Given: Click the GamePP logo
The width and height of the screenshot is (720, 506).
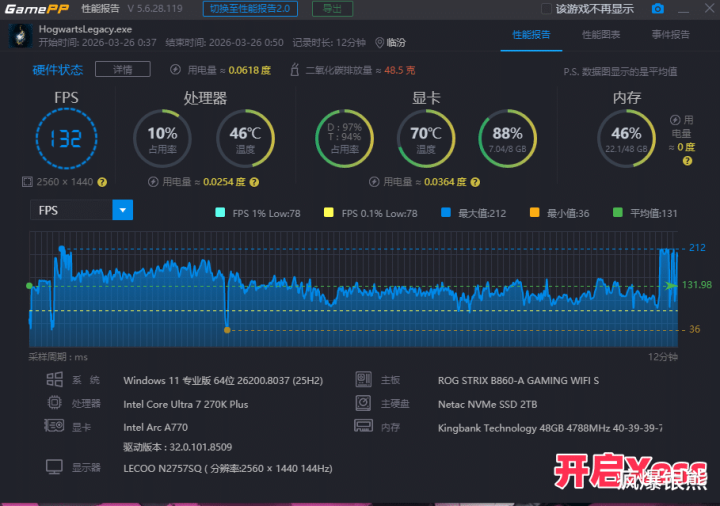Looking at the screenshot, I should pyautogui.click(x=37, y=9).
